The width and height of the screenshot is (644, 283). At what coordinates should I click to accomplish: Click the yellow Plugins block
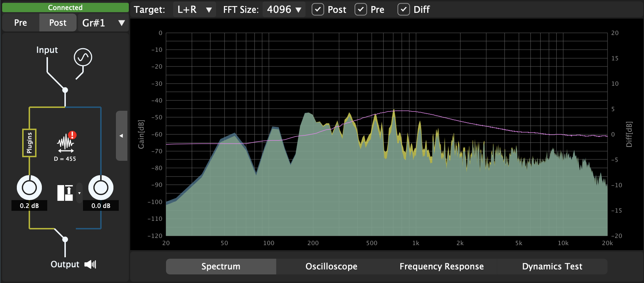coord(29,143)
